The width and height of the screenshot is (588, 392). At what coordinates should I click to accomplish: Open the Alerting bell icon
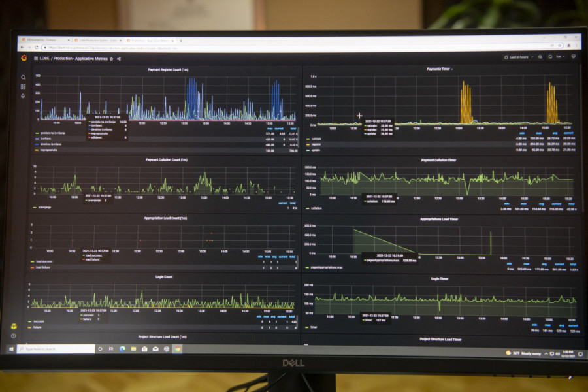pyautogui.click(x=24, y=95)
